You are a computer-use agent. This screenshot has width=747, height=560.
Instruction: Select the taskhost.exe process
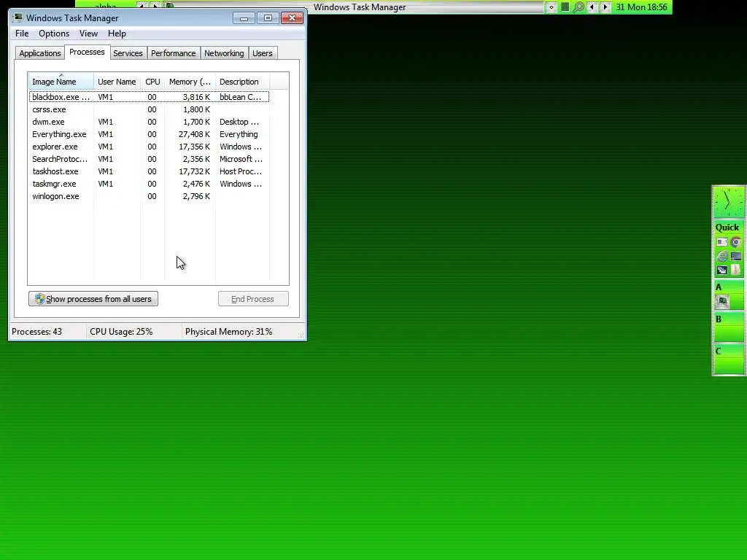click(149, 171)
